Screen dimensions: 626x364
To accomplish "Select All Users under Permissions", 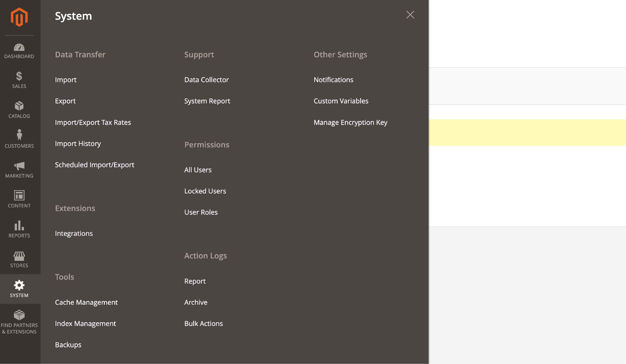I will (198, 169).
